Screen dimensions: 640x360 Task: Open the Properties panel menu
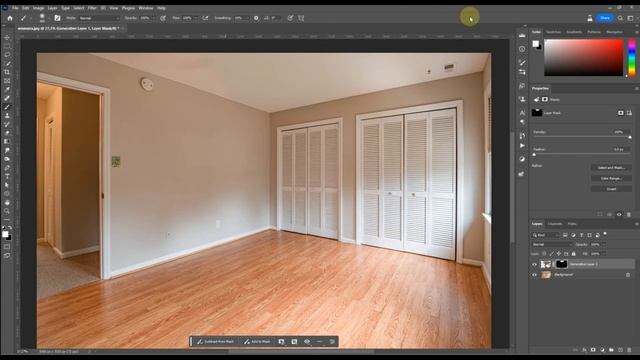click(636, 89)
